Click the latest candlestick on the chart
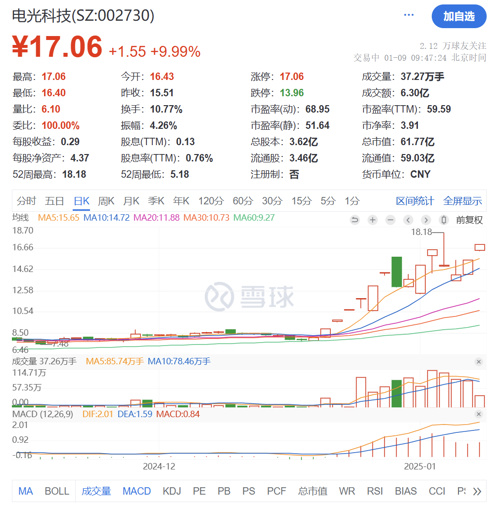500x505 pixels. coord(480,247)
